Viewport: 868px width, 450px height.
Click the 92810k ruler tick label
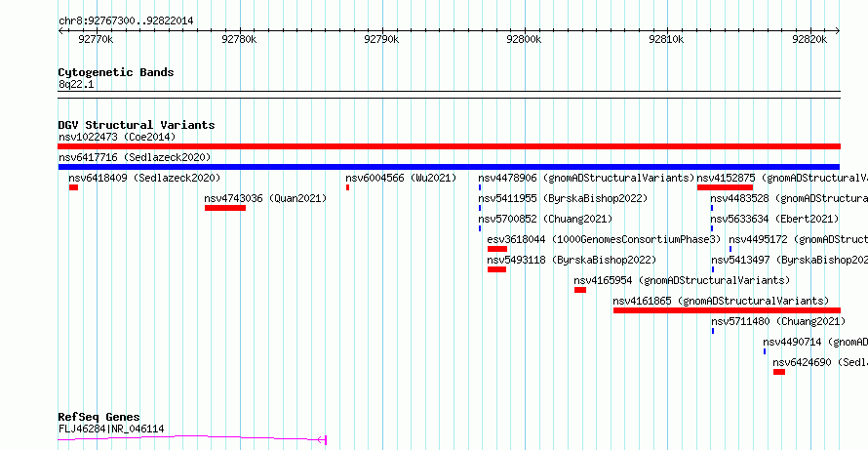point(666,39)
